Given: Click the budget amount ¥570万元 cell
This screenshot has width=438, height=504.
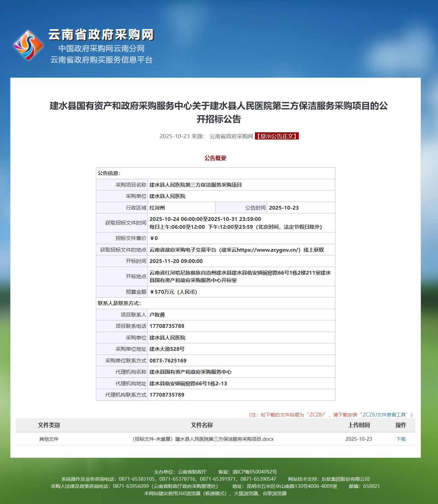Looking at the screenshot, I should click(x=173, y=292).
